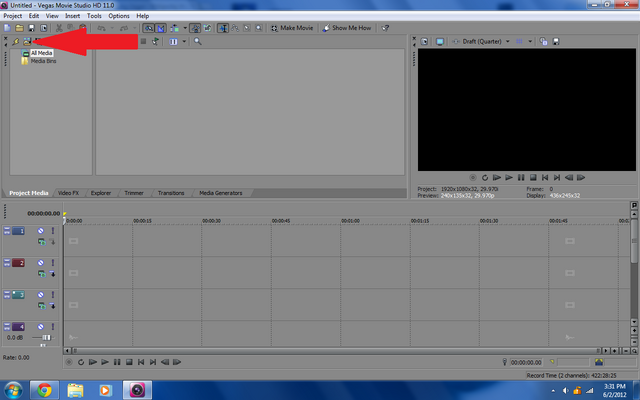Open the Tools menu
Image resolution: width=640 pixels, height=400 pixels.
(x=94, y=16)
